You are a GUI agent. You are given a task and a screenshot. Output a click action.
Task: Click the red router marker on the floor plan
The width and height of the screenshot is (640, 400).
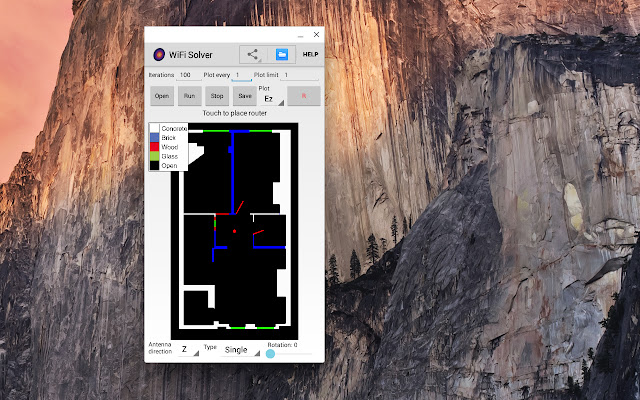(234, 232)
